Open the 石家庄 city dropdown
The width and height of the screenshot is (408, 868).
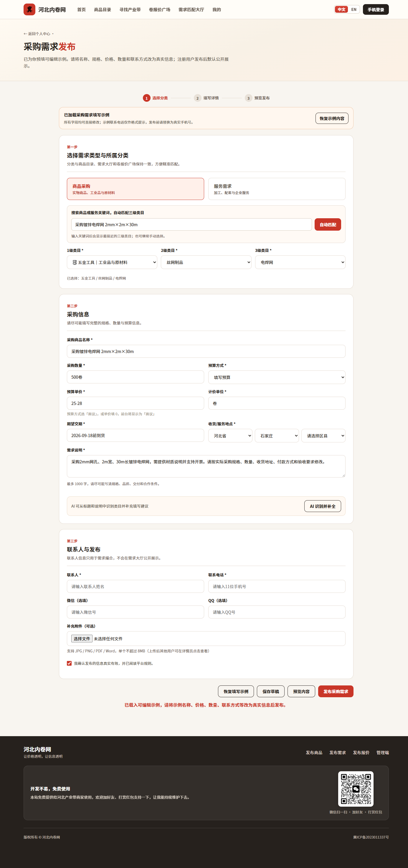[277, 436]
